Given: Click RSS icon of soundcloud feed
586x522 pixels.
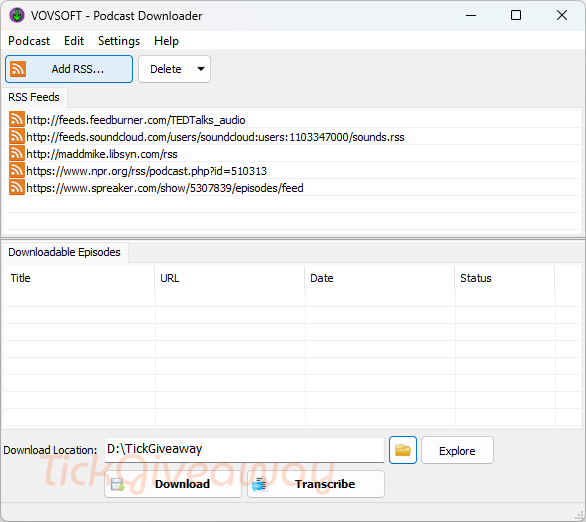Looking at the screenshot, I should coord(17,136).
